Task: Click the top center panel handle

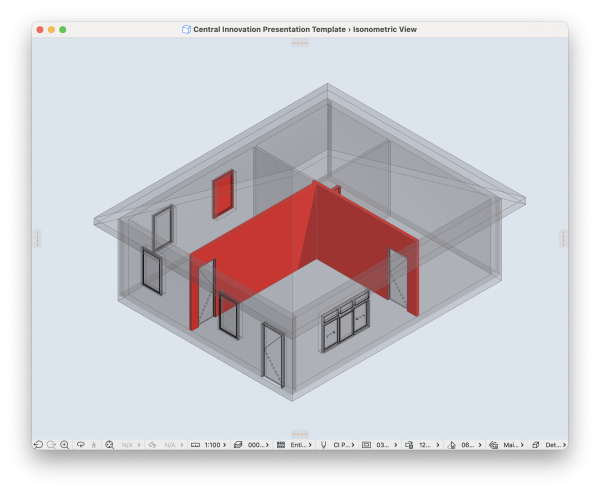Action: [300, 43]
